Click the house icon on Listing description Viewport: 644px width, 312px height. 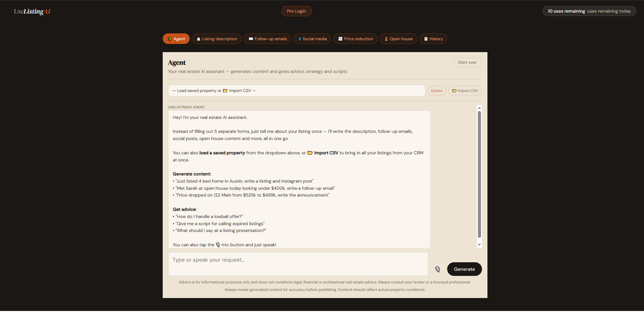pyautogui.click(x=199, y=39)
